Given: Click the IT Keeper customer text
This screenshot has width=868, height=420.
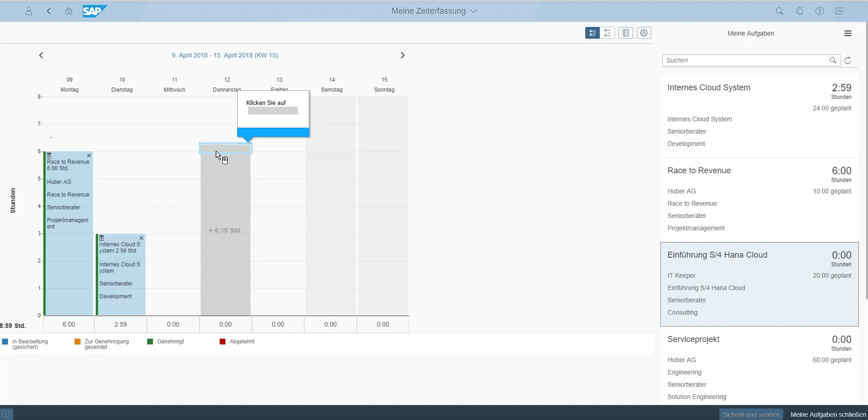Looking at the screenshot, I should coord(681,275).
